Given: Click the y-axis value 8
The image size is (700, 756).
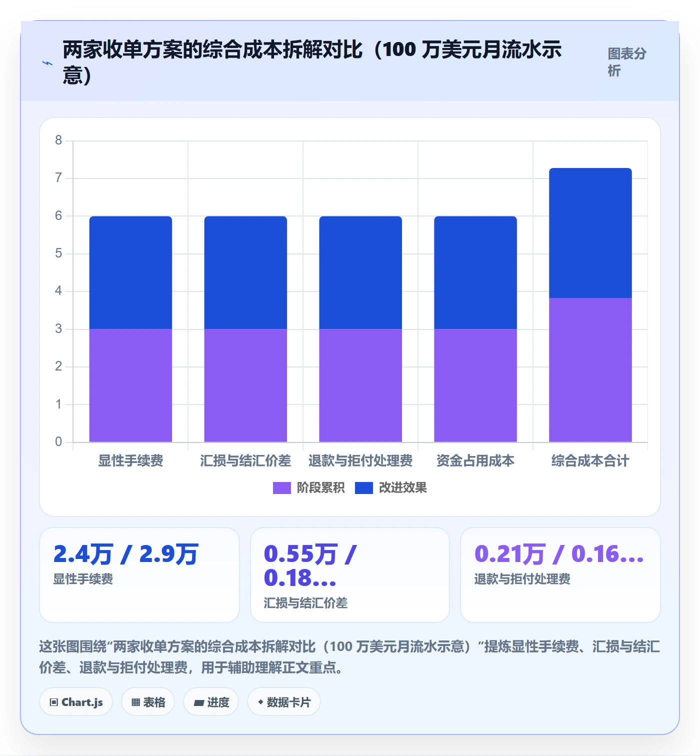Looking at the screenshot, I should pyautogui.click(x=58, y=140).
